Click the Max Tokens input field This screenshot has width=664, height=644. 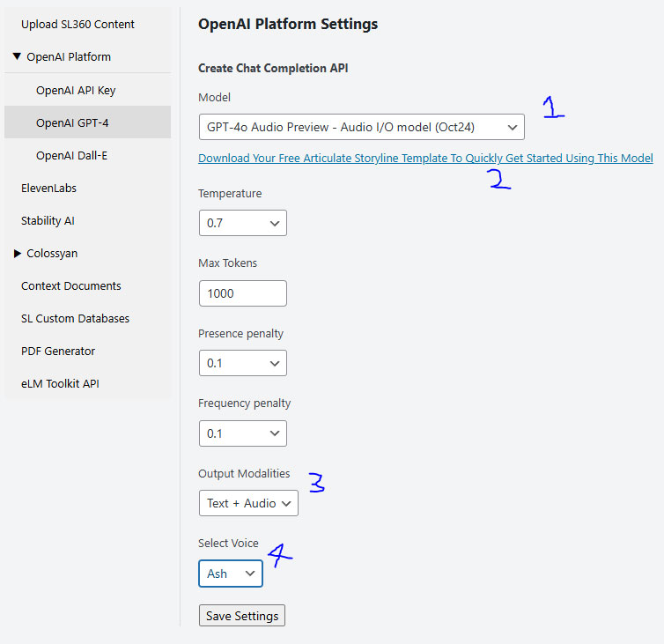point(242,293)
